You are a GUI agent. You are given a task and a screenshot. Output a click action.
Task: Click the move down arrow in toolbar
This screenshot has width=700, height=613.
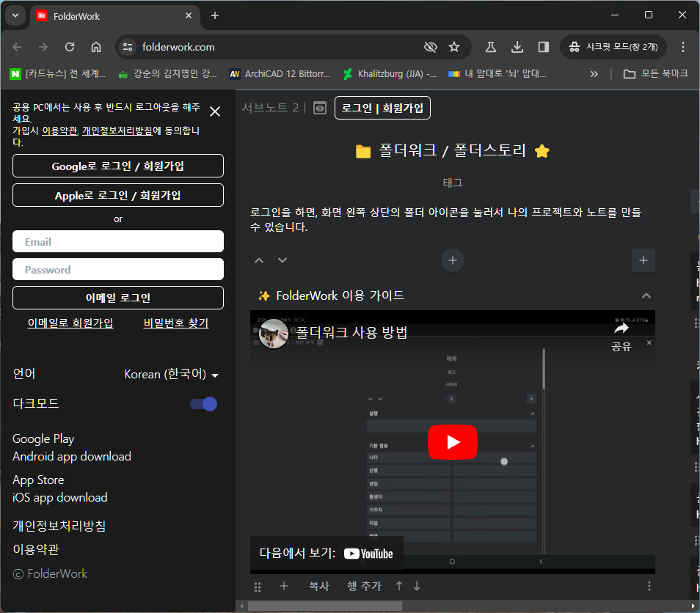coord(417,586)
